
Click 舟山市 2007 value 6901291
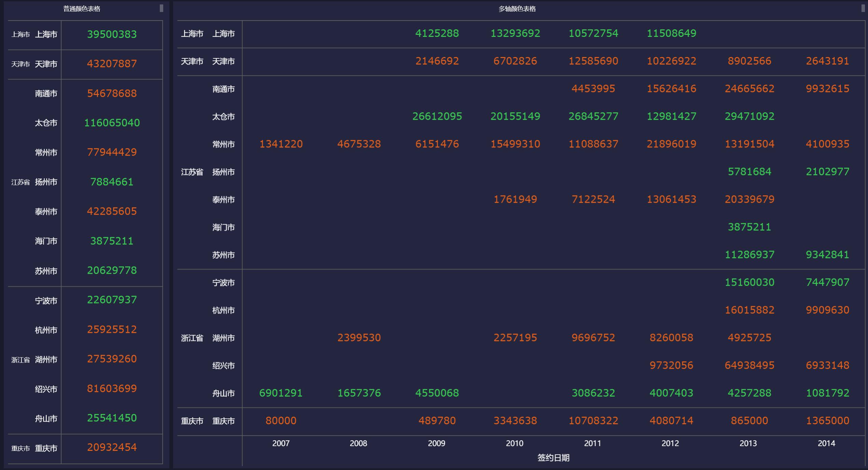point(281,393)
